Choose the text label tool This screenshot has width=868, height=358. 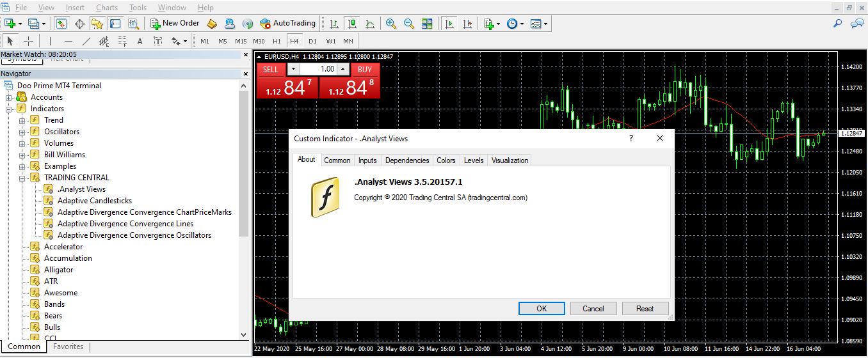coord(140,41)
